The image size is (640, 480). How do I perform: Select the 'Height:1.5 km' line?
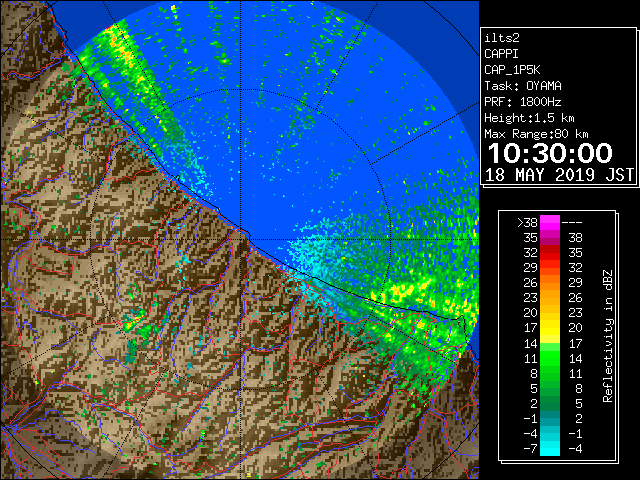pyautogui.click(x=529, y=118)
